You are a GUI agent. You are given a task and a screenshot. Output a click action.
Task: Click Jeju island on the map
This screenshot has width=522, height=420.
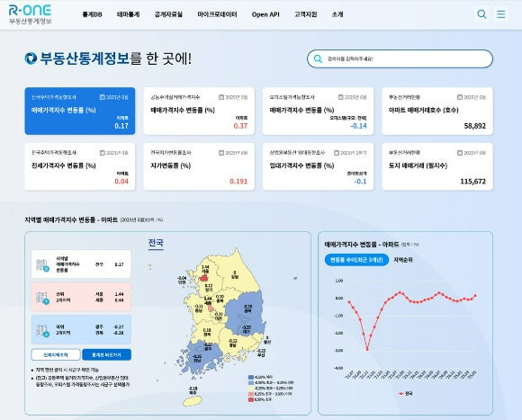point(193,401)
